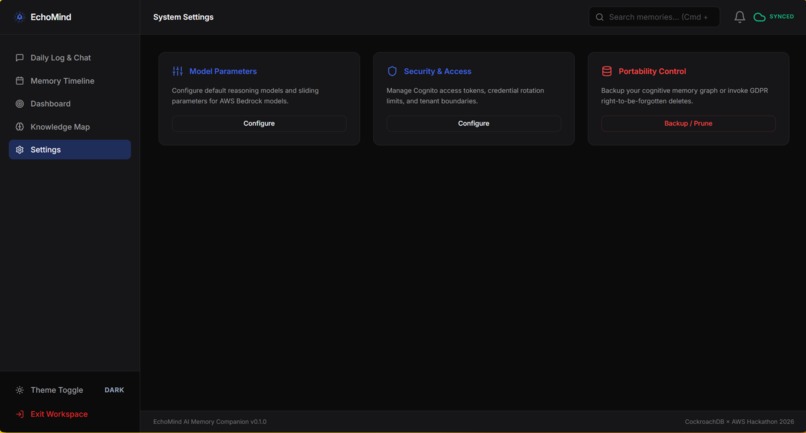The height and width of the screenshot is (433, 806).
Task: Click the green cloud sync icon
Action: [x=759, y=17]
